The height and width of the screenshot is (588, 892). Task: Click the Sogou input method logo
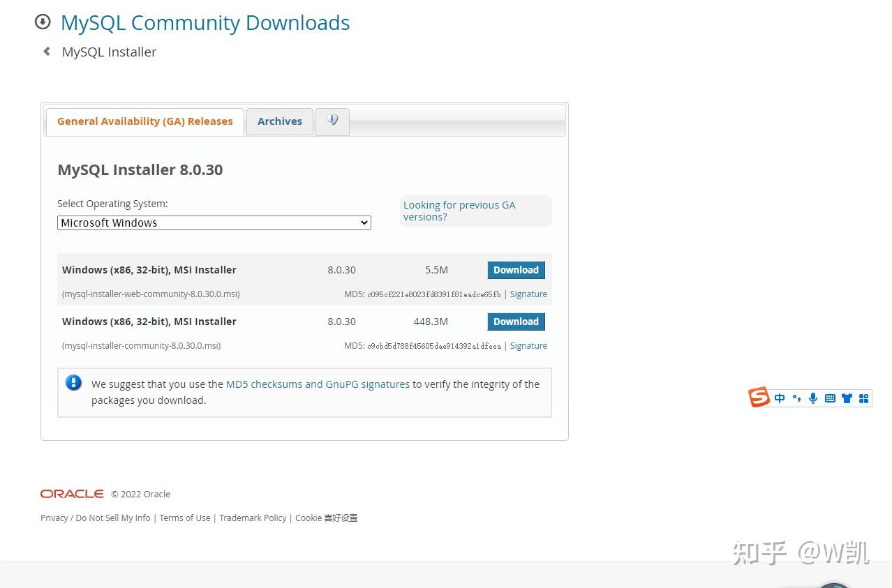click(759, 398)
